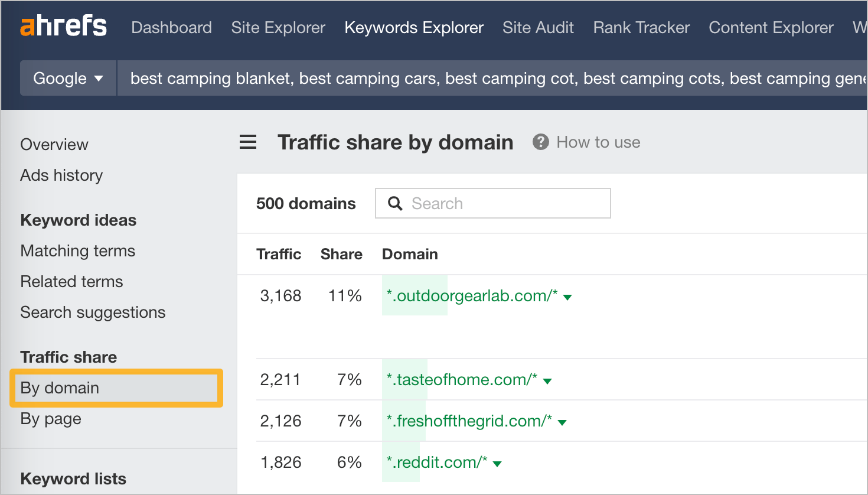The width and height of the screenshot is (868, 495).
Task: Switch to Rank Tracker
Action: [641, 27]
